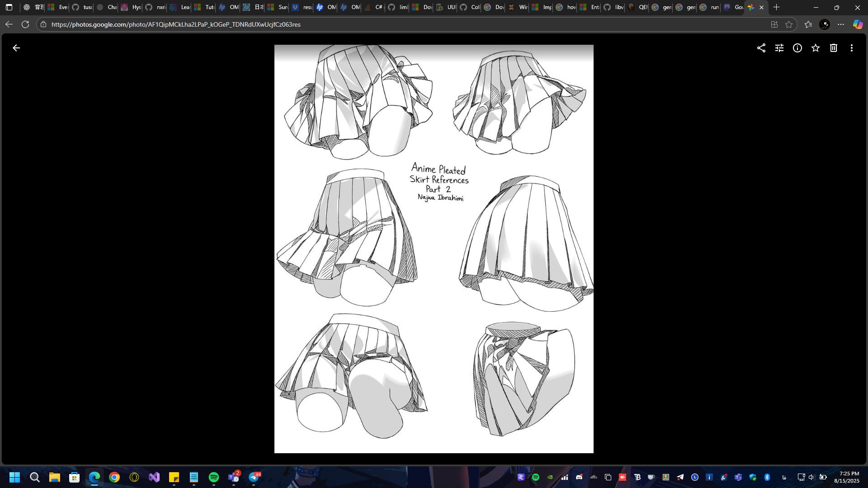The width and height of the screenshot is (868, 488).
Task: Click the pleated skirt reference image
Action: 434,249
